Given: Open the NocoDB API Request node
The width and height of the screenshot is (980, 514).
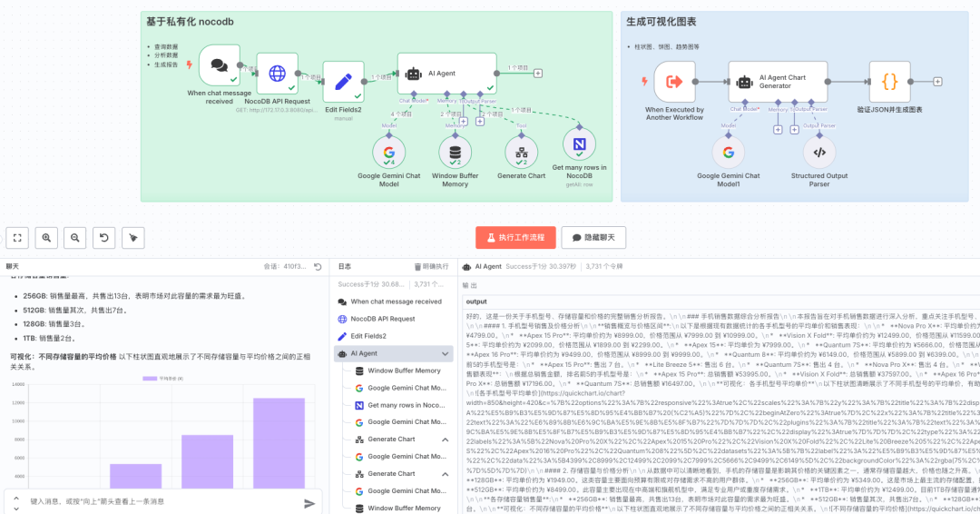Looking at the screenshot, I should click(x=277, y=74).
